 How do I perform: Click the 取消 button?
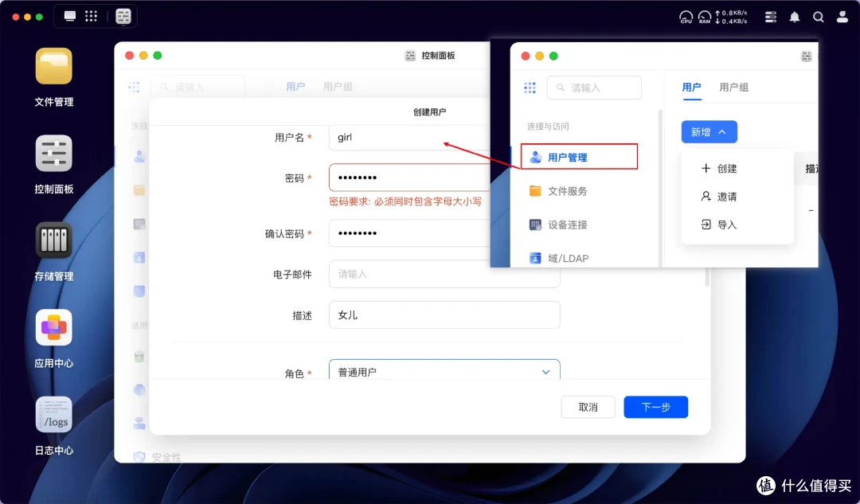click(588, 407)
